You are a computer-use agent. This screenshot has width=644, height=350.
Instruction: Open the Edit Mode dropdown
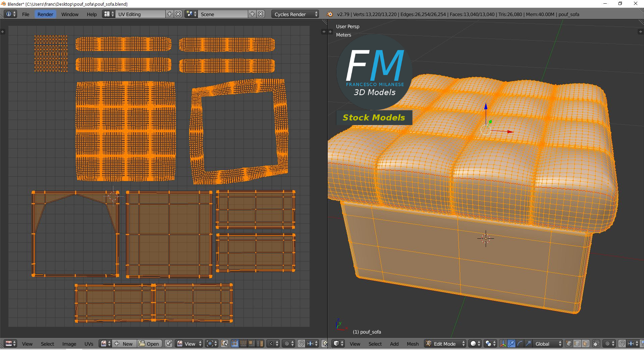pos(445,344)
